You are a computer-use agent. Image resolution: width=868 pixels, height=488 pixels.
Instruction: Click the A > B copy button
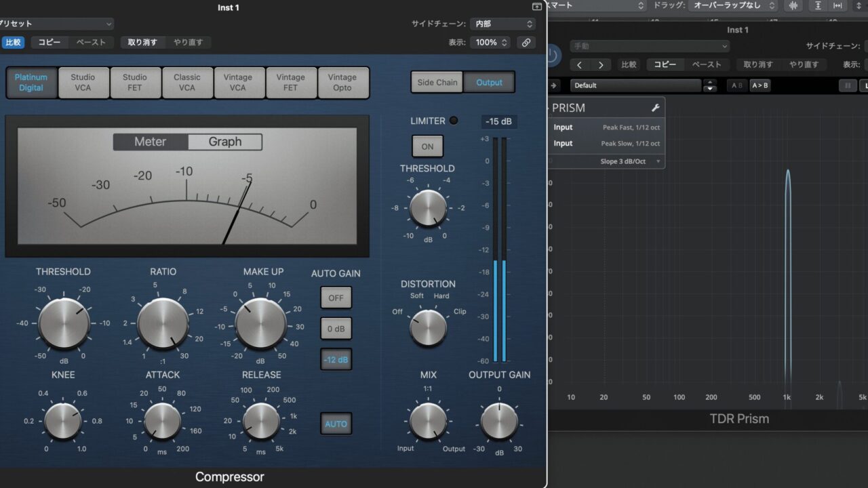point(759,85)
